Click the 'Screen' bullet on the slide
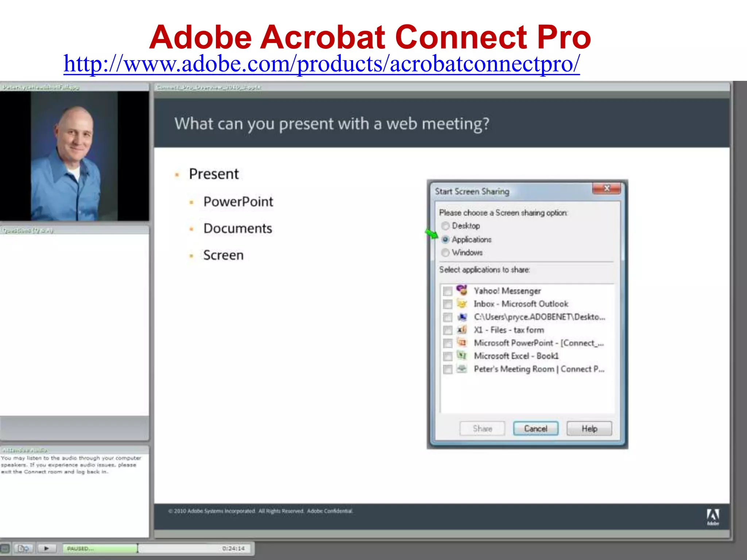 [x=223, y=255]
